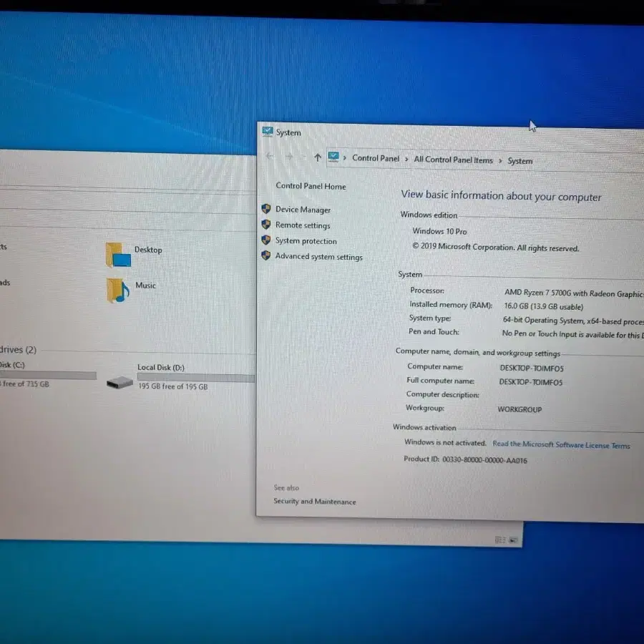Click the 195 GB free of 195 GB text

coord(173,386)
